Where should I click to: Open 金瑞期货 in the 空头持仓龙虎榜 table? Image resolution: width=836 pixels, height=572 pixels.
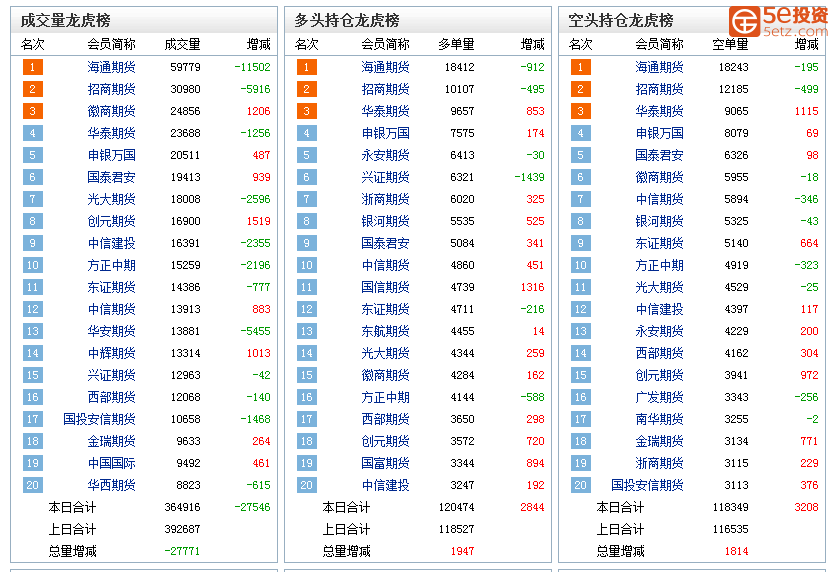[660, 441]
